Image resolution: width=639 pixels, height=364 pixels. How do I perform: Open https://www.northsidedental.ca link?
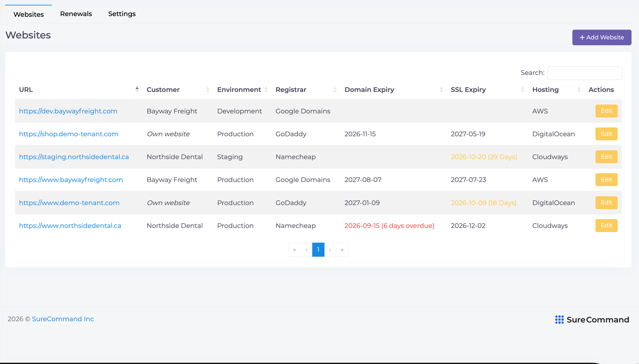pyautogui.click(x=70, y=225)
